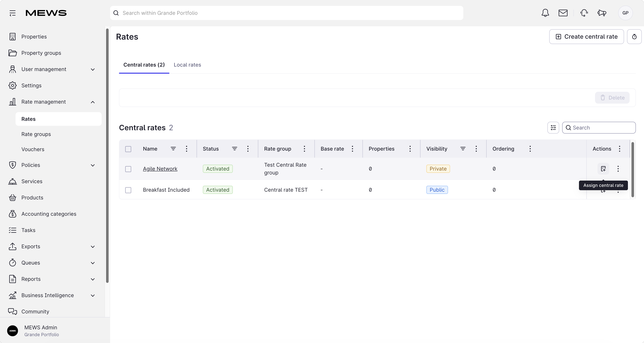Click the Public visibility badge

(437, 190)
